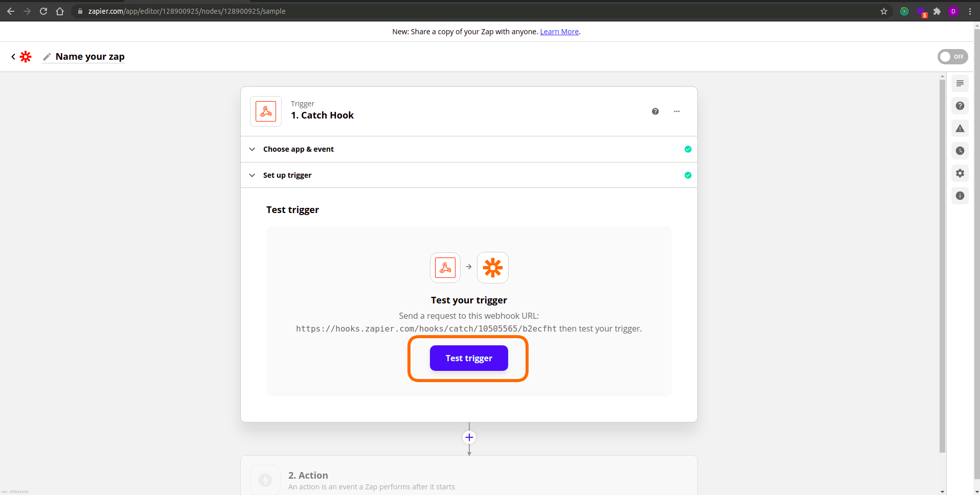Open the help icon in the right sidebar
The width and height of the screenshot is (980, 495).
coord(960,106)
